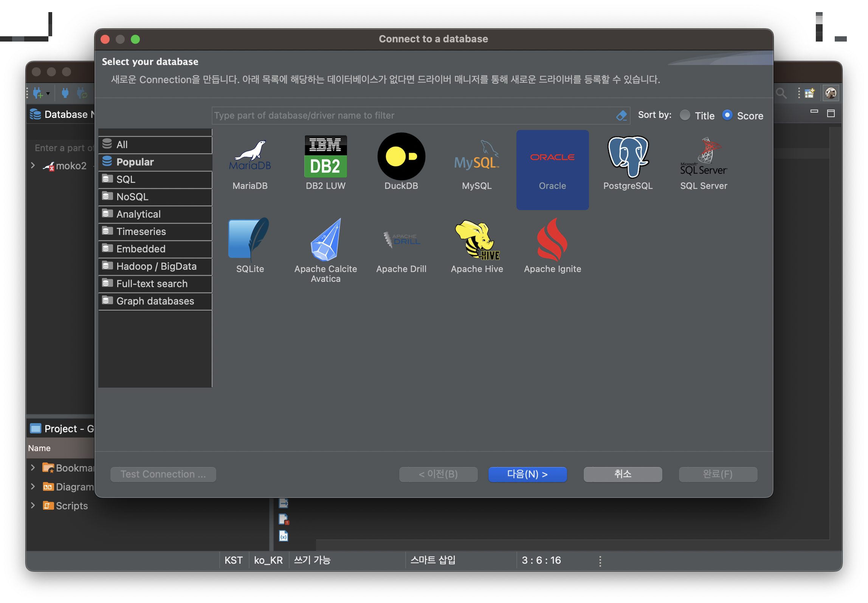Click the eraser icon to clear filter
868x603 pixels.
coord(622,116)
